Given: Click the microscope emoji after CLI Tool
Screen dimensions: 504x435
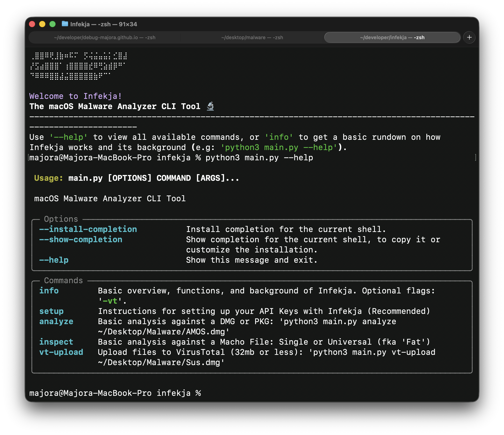Looking at the screenshot, I should [210, 106].
